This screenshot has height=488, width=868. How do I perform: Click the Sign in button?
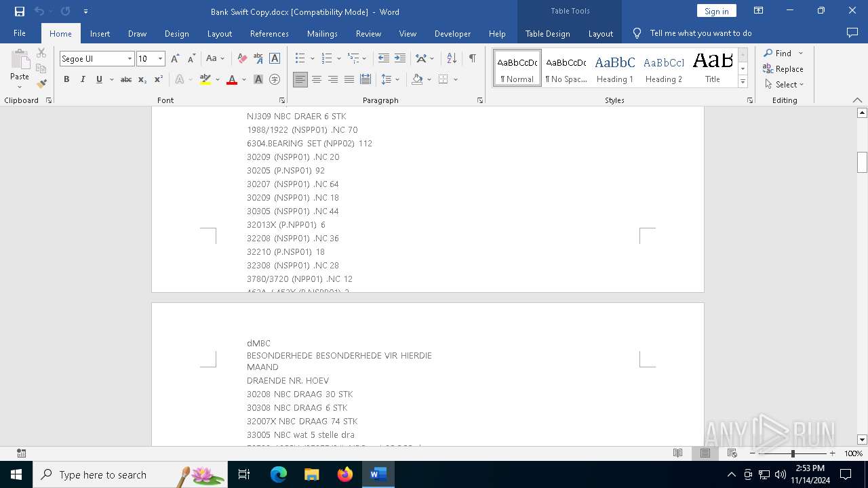pyautogui.click(x=716, y=11)
